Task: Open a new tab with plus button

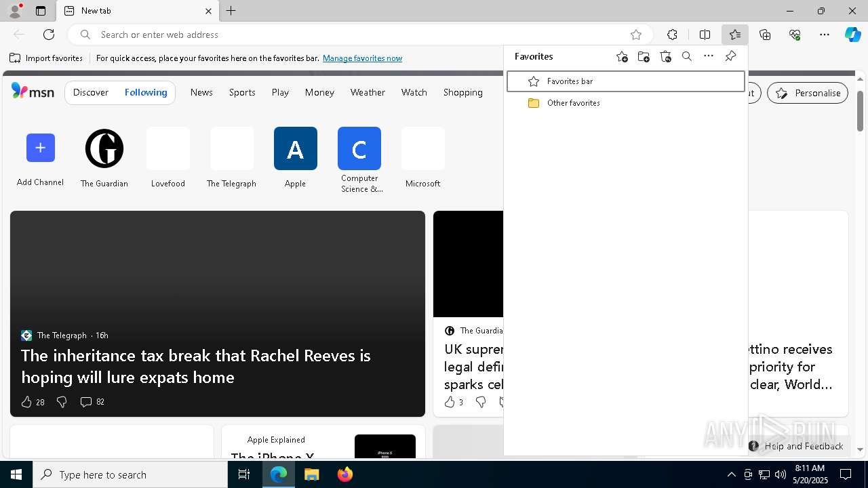Action: (x=231, y=11)
